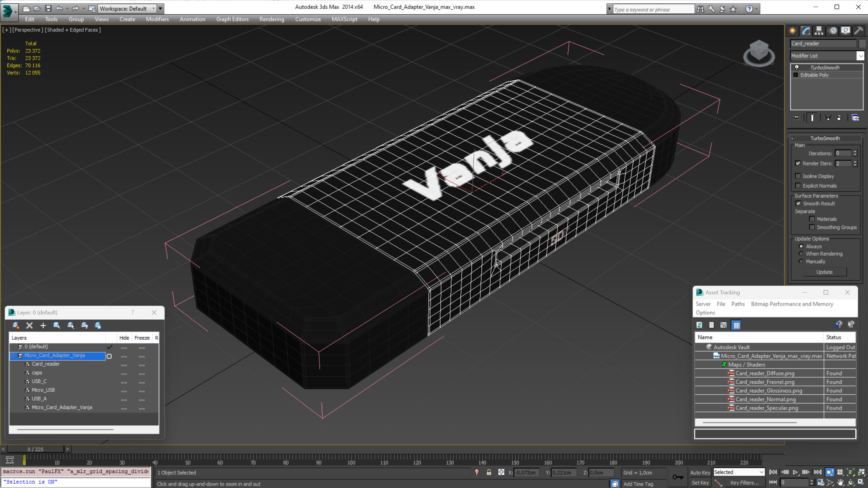Click Make Unique icon under modifier stack
This screenshot has height=488, width=868.
point(828,118)
